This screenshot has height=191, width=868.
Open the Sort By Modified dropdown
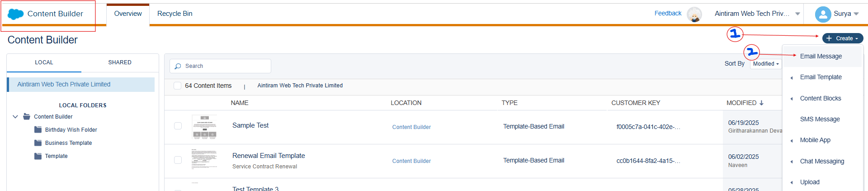tap(766, 64)
